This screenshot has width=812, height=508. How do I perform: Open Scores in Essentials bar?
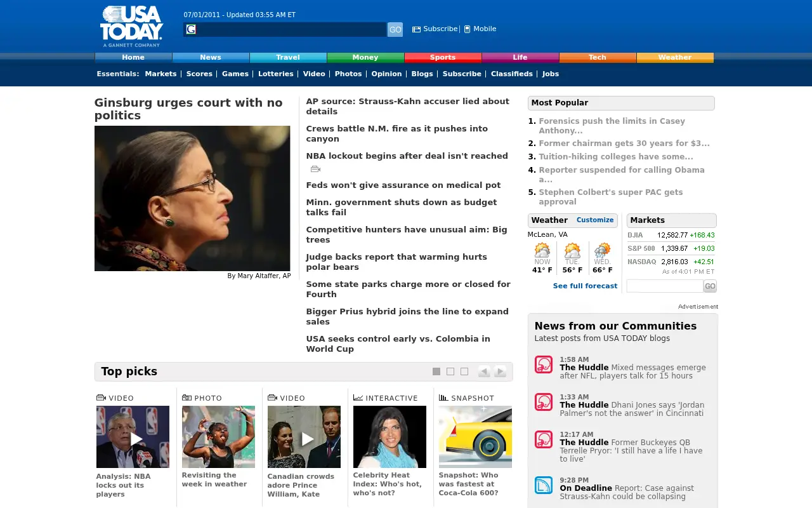pos(199,74)
